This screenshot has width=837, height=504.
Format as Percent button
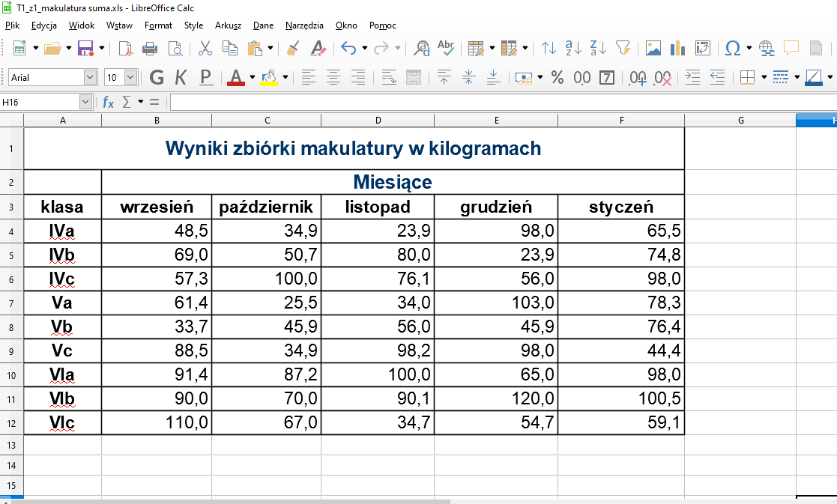tap(558, 78)
